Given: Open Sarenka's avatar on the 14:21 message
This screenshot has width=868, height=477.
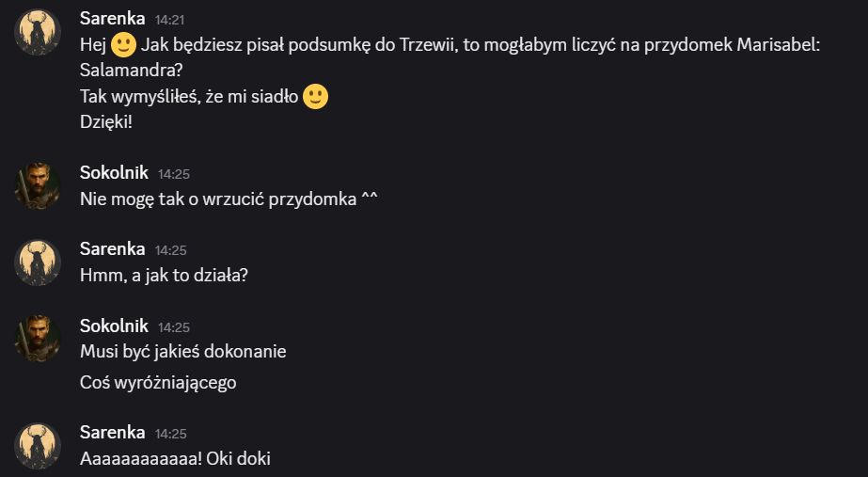Looking at the screenshot, I should [x=38, y=32].
